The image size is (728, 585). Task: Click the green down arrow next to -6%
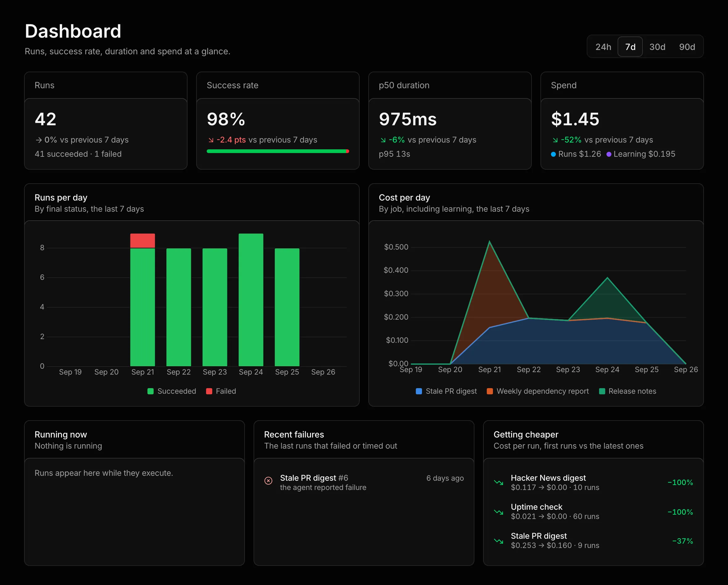tap(383, 140)
